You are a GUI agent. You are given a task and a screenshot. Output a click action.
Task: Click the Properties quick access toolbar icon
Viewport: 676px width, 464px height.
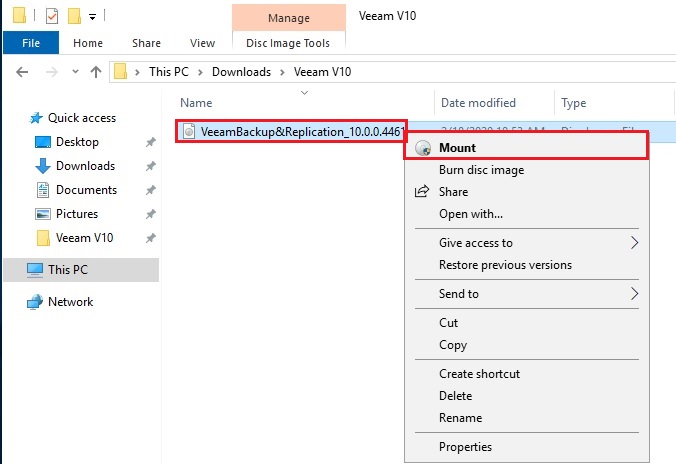[x=52, y=16]
